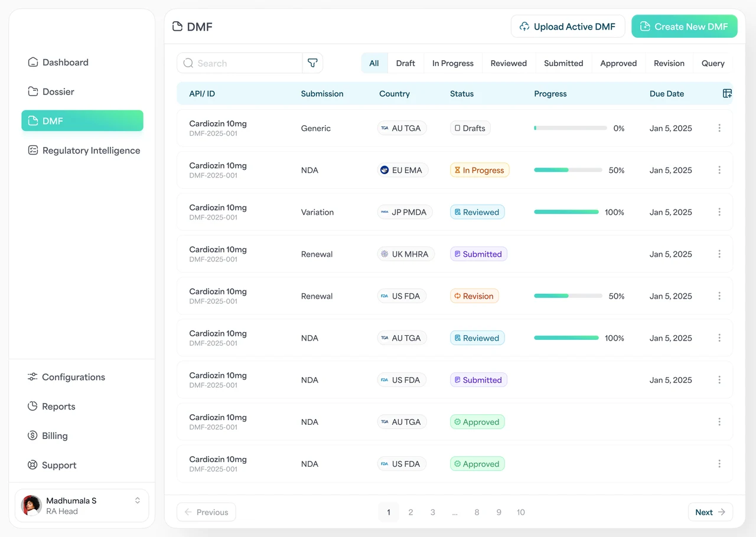Go to page 3
756x537 pixels.
coord(432,512)
